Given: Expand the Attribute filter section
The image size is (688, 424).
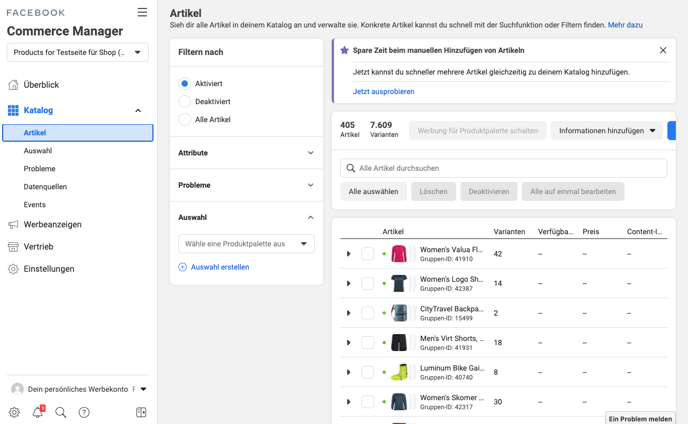Looking at the screenshot, I should [246, 153].
